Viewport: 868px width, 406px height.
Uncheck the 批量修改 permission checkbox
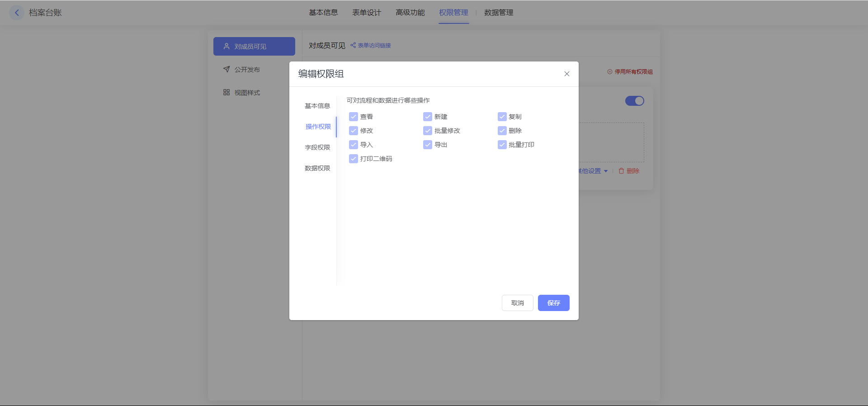click(428, 131)
